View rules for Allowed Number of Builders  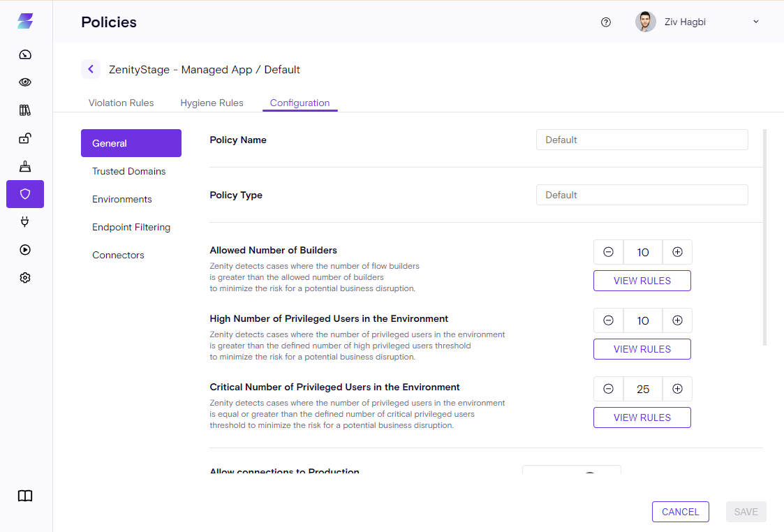(642, 281)
